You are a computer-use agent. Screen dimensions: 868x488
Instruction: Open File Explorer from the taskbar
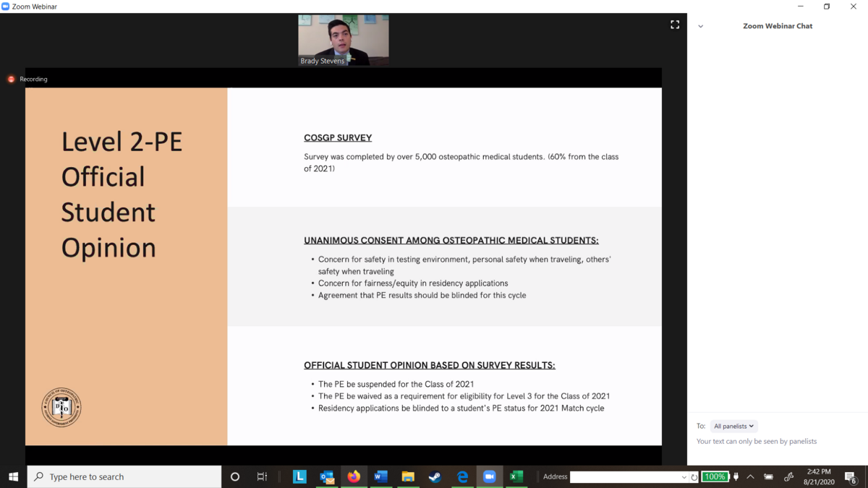(408, 476)
